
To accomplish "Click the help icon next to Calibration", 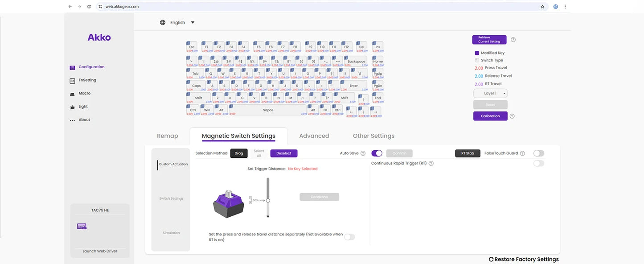I will (512, 116).
